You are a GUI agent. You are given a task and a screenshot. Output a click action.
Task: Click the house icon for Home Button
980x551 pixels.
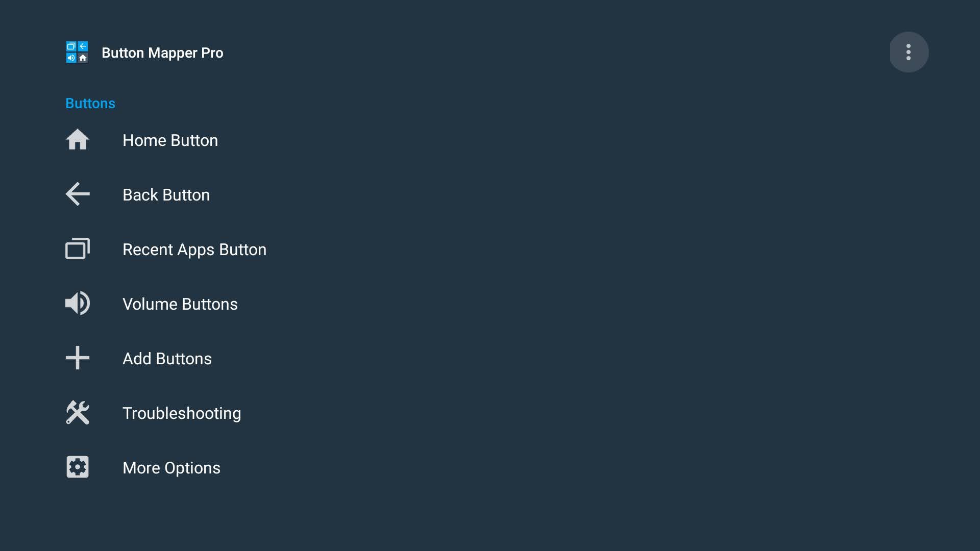[78, 140]
